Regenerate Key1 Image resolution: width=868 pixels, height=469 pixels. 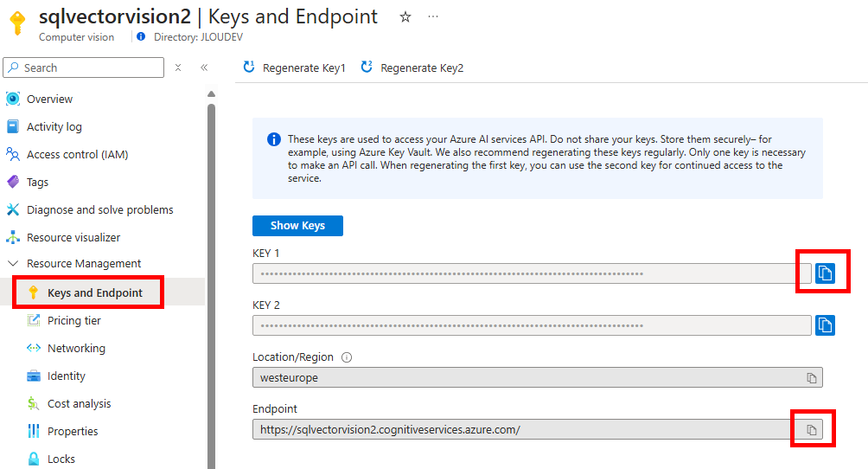294,67
